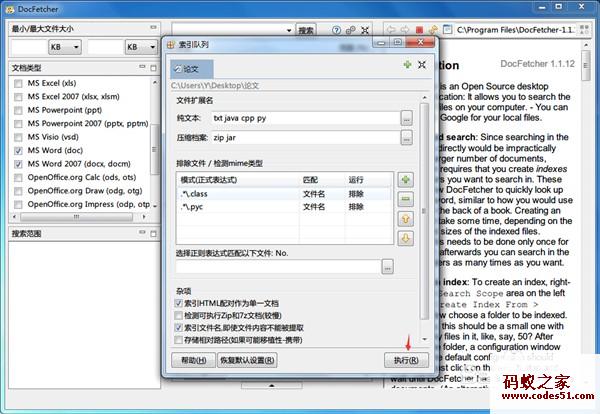This screenshot has width=600, height=414.
Task: Minimize the 搜索范围 panel
Action: 142,232
